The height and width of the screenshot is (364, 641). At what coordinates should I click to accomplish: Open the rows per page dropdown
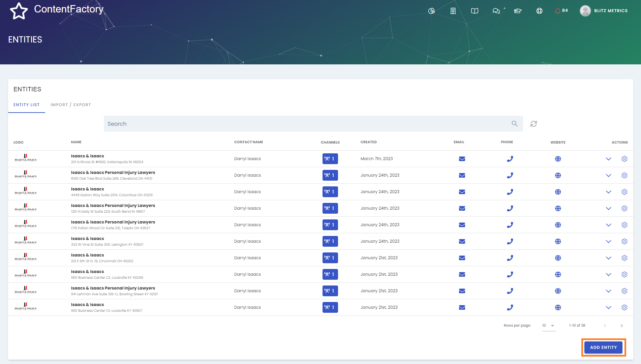(x=549, y=326)
